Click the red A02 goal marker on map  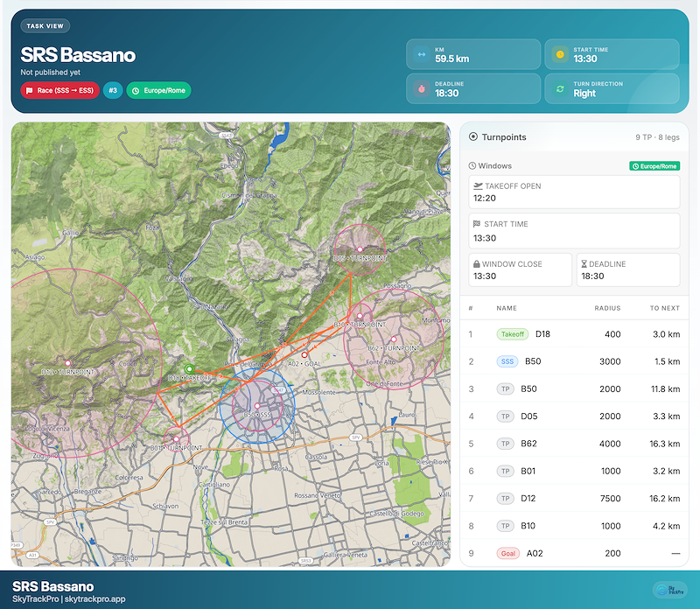point(304,355)
